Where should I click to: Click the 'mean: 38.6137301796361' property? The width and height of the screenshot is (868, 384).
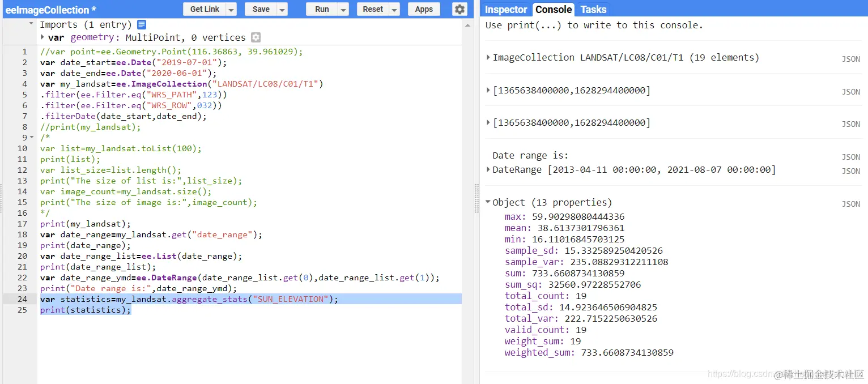565,228
